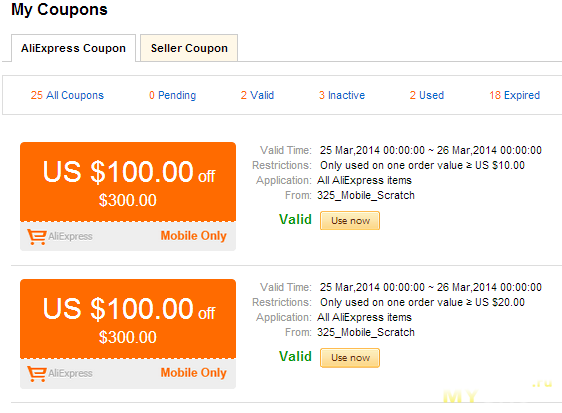Click first US $100.00 off coupon card
Screen dimensions: 562x413
[128, 196]
